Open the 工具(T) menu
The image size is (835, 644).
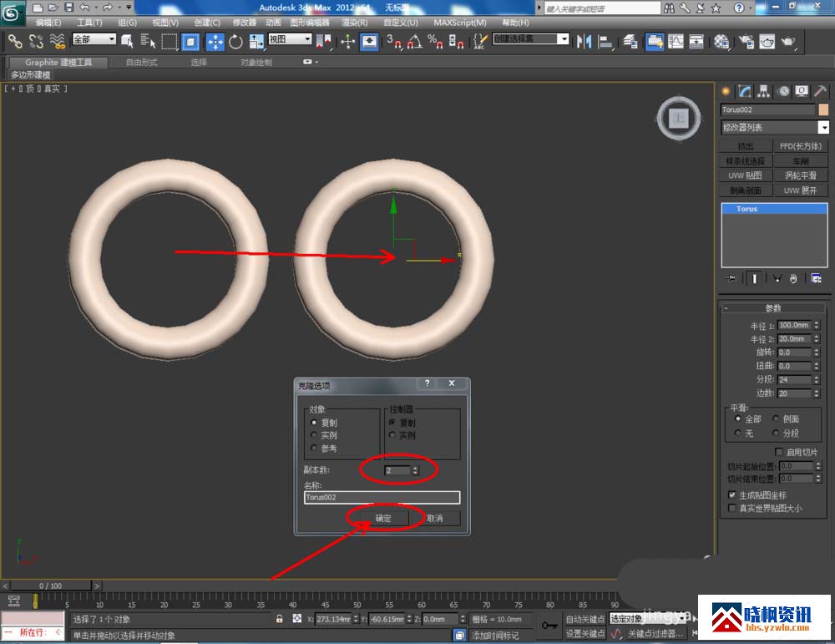coord(89,23)
